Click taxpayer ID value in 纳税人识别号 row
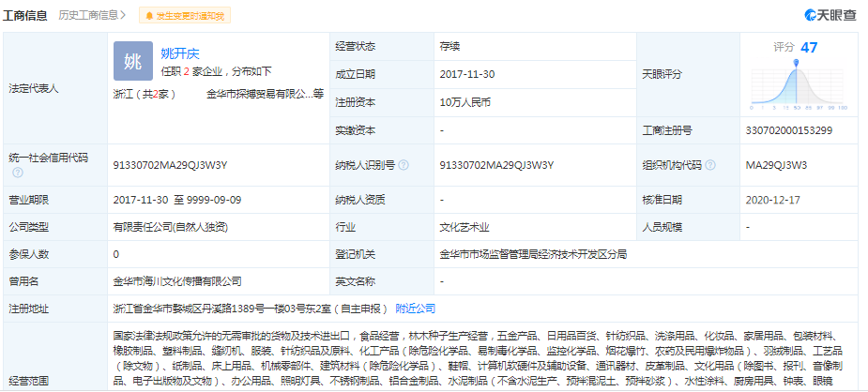Viewport: 868px width, 392px height. click(x=497, y=165)
